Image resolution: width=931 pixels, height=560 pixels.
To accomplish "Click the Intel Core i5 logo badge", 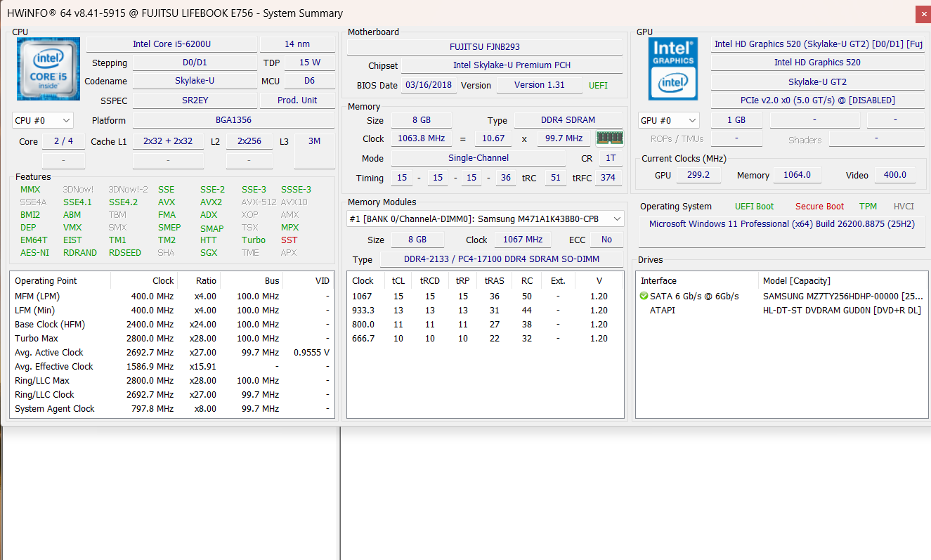I will click(47, 68).
